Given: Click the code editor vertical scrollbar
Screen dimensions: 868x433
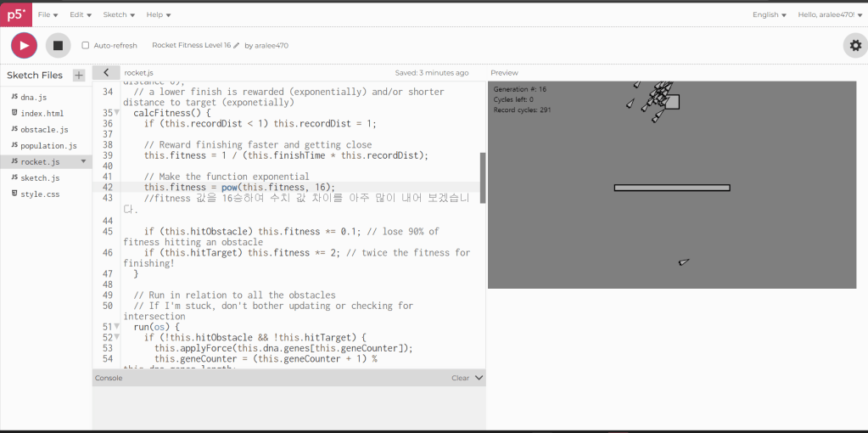Looking at the screenshot, I should [483, 177].
